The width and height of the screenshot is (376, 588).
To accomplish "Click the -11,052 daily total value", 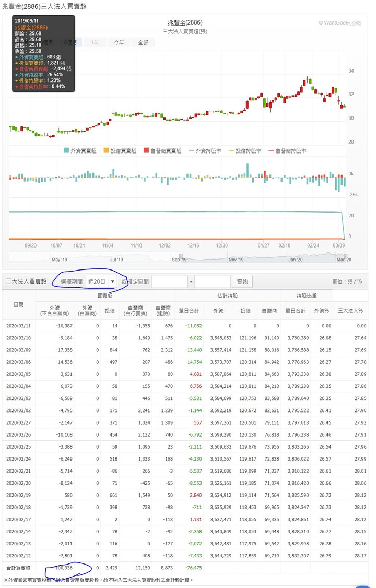I will coord(193,326).
